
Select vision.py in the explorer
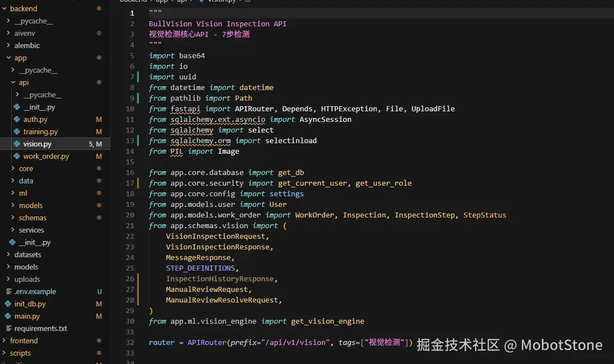pos(37,144)
